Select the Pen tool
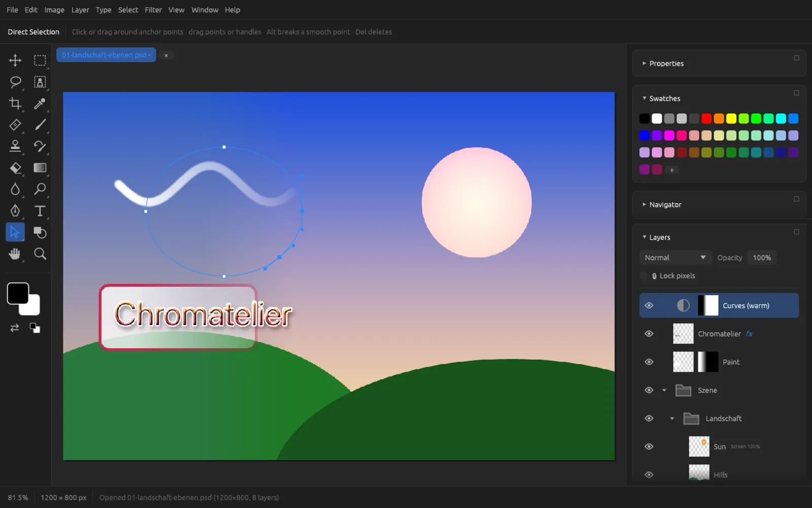This screenshot has height=508, width=812. pos(15,211)
